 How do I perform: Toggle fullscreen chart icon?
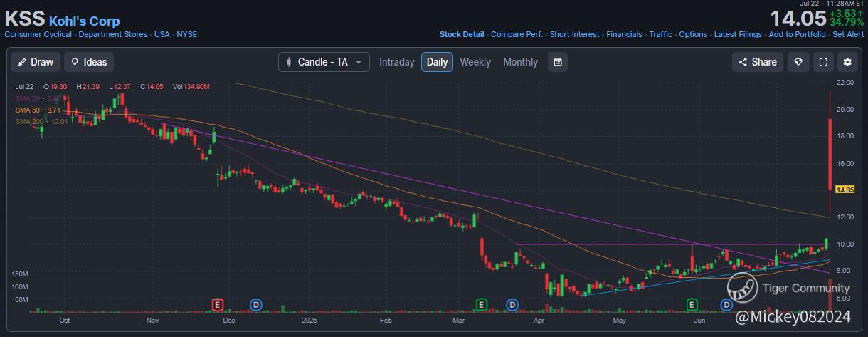pos(823,62)
